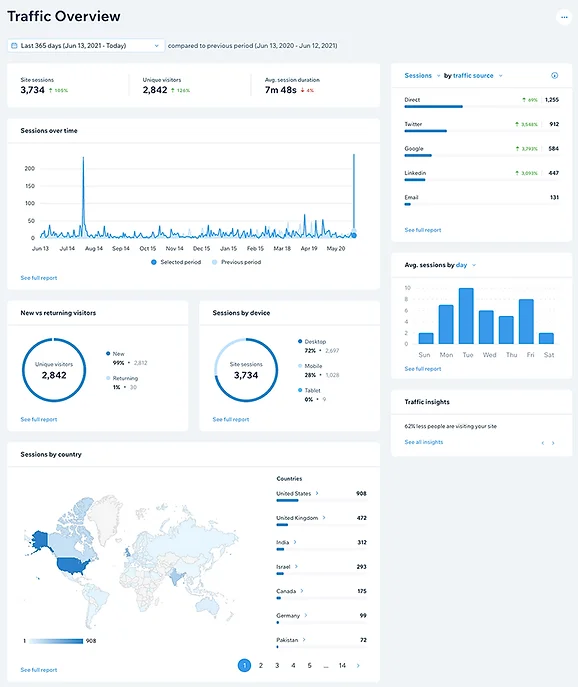This screenshot has width=578, height=687.
Task: Expand Canada country row chevron
Action: tap(302, 591)
